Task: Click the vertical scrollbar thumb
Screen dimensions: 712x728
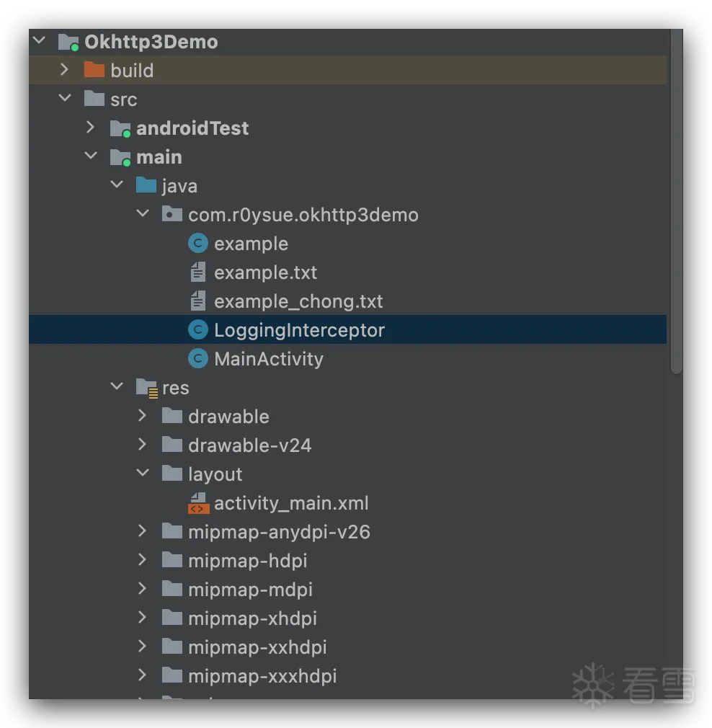Action: pyautogui.click(x=676, y=202)
